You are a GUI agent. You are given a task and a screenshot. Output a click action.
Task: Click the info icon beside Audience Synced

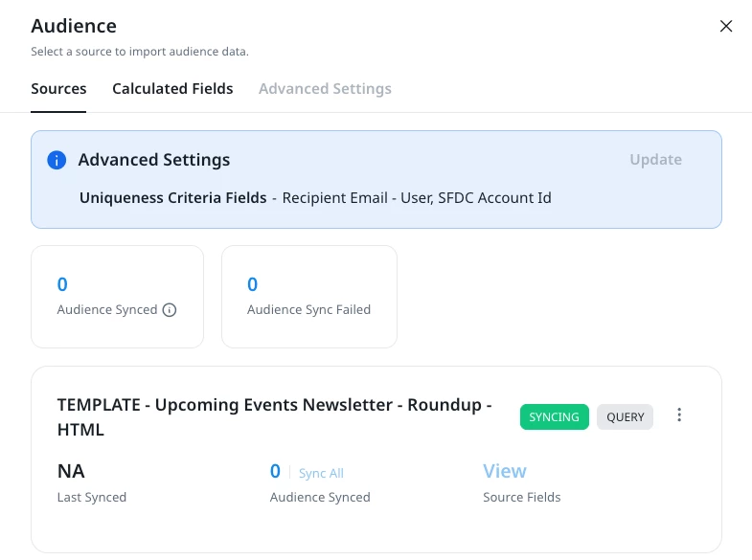tap(170, 310)
